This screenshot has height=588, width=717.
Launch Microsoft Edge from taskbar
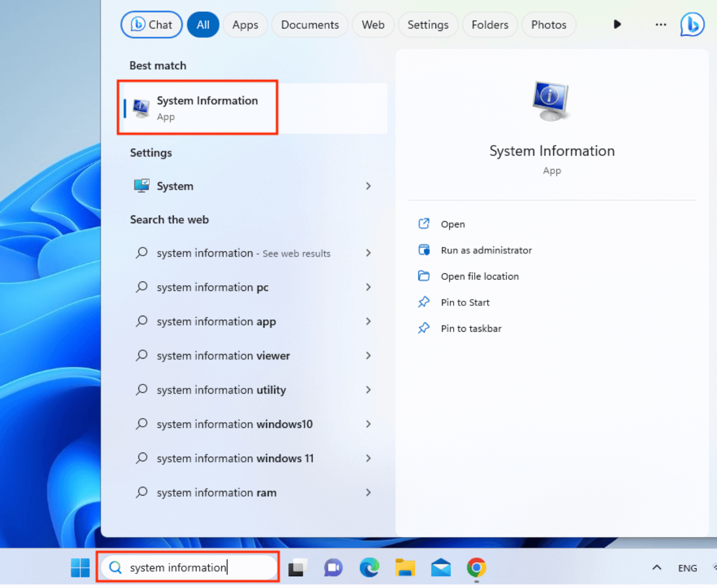click(369, 567)
